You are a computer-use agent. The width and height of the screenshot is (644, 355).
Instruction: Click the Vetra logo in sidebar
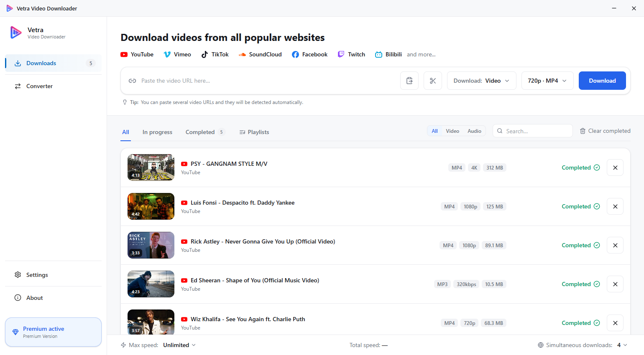[16, 33]
